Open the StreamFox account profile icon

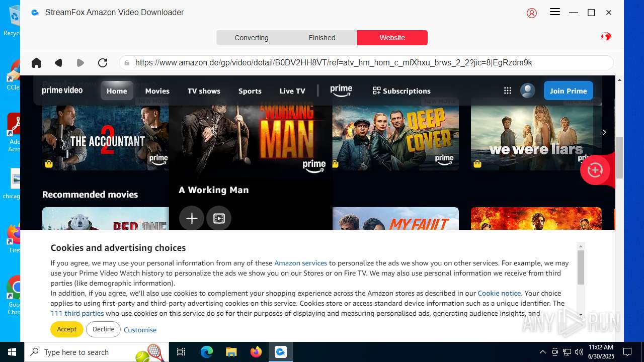(x=532, y=13)
